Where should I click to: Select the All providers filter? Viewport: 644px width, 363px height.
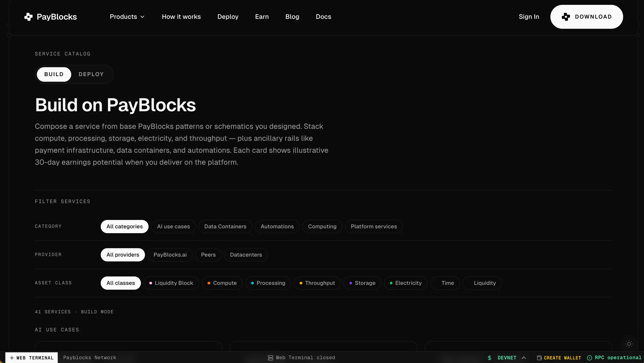[x=123, y=255]
